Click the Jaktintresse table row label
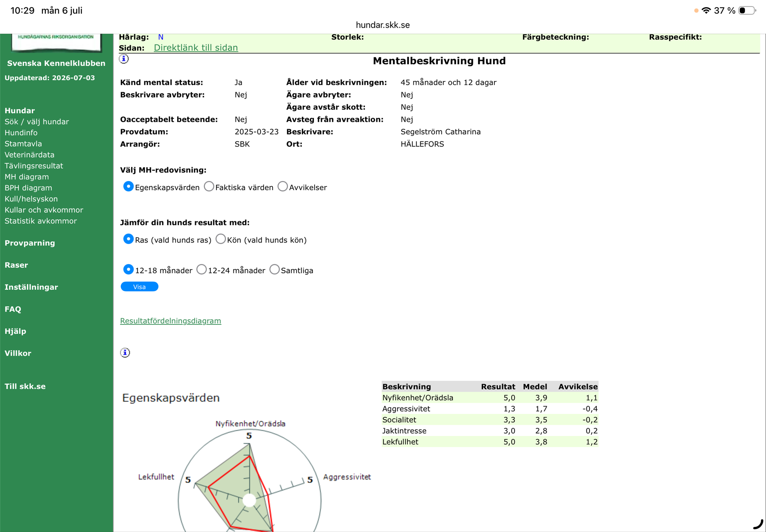Screen dimensions: 766x532 (404, 431)
